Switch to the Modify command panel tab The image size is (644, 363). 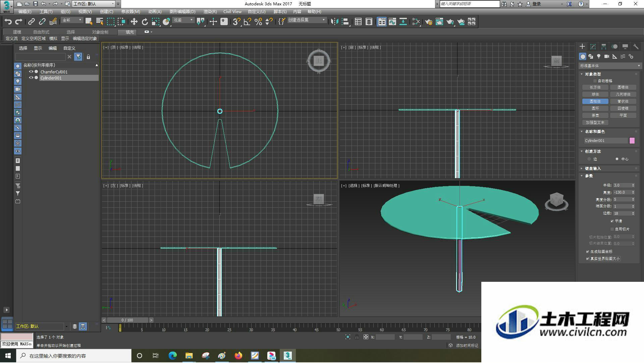tap(593, 47)
